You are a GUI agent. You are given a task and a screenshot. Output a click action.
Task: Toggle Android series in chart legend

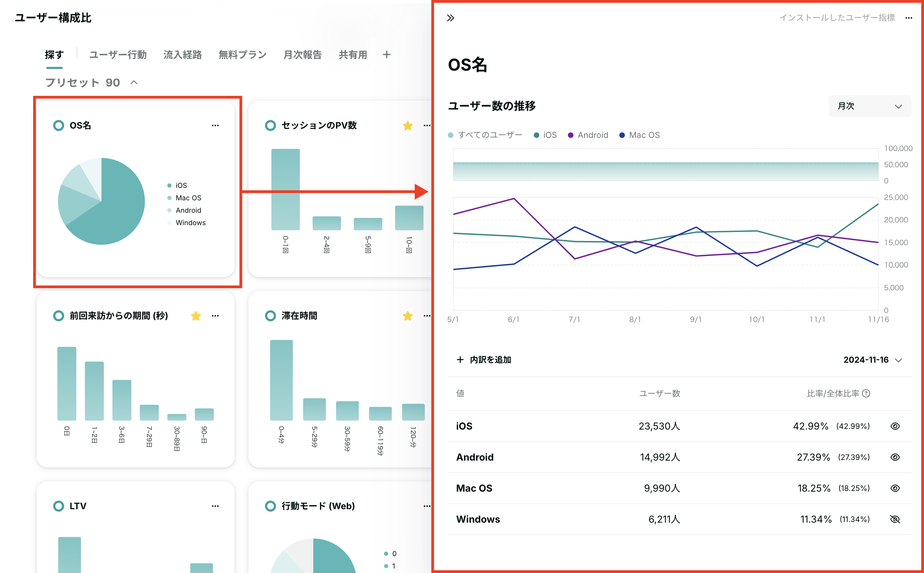click(588, 135)
